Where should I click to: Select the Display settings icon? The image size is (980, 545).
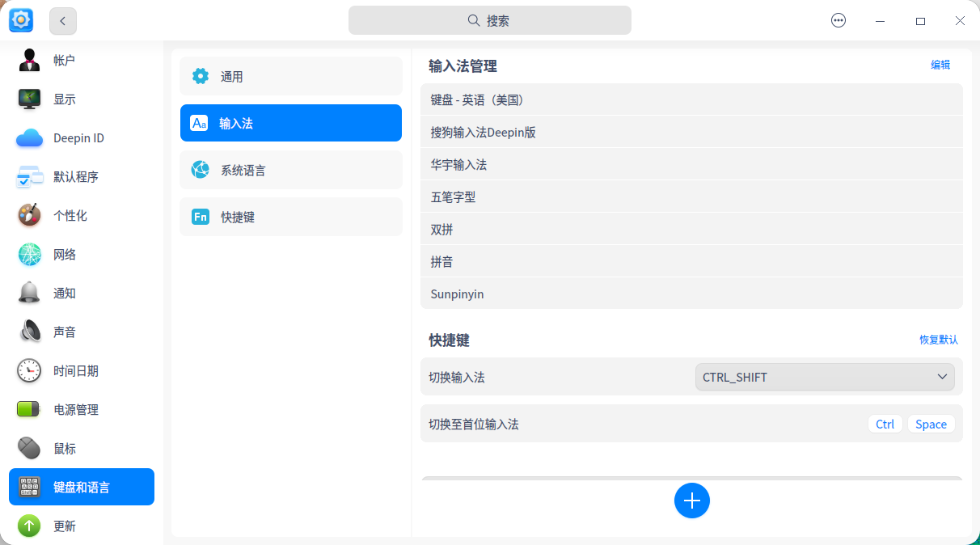tap(30, 99)
